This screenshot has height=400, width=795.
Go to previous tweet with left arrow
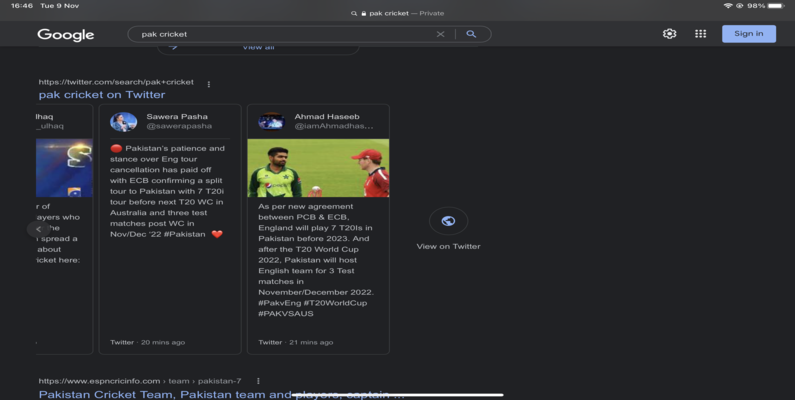(38, 229)
